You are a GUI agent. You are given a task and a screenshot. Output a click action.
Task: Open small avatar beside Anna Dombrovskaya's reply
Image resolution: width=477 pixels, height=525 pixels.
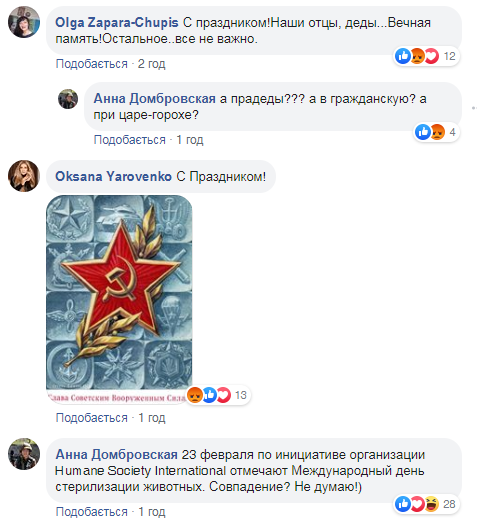coord(68,99)
